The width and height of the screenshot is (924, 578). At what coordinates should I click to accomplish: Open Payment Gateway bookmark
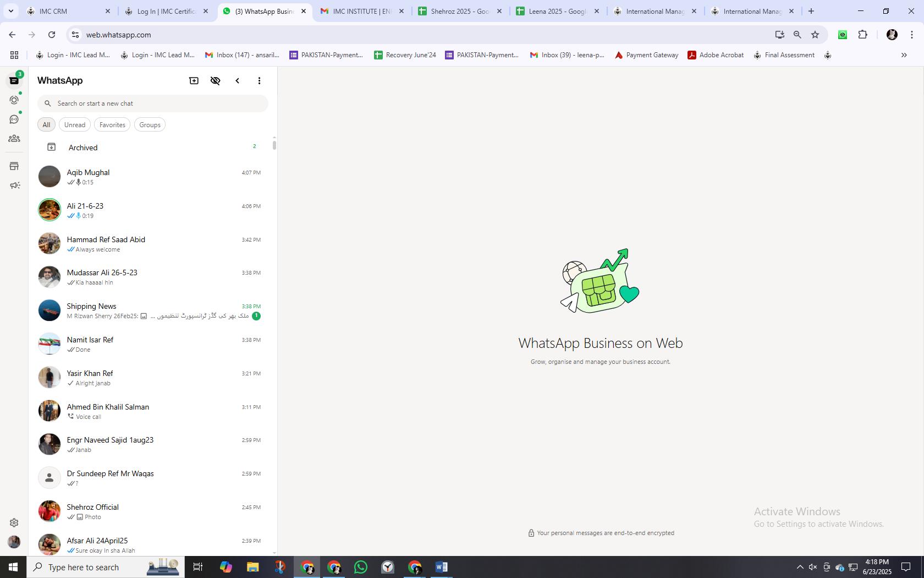[646, 55]
